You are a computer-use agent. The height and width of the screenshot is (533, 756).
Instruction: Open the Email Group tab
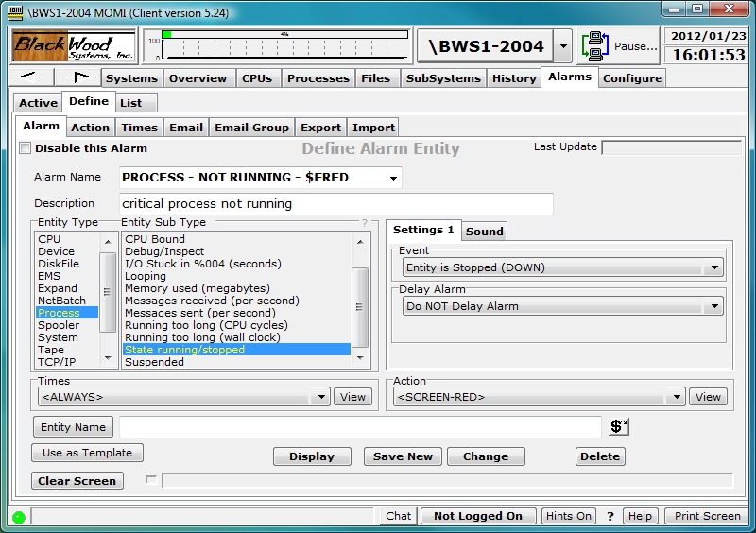click(x=251, y=128)
